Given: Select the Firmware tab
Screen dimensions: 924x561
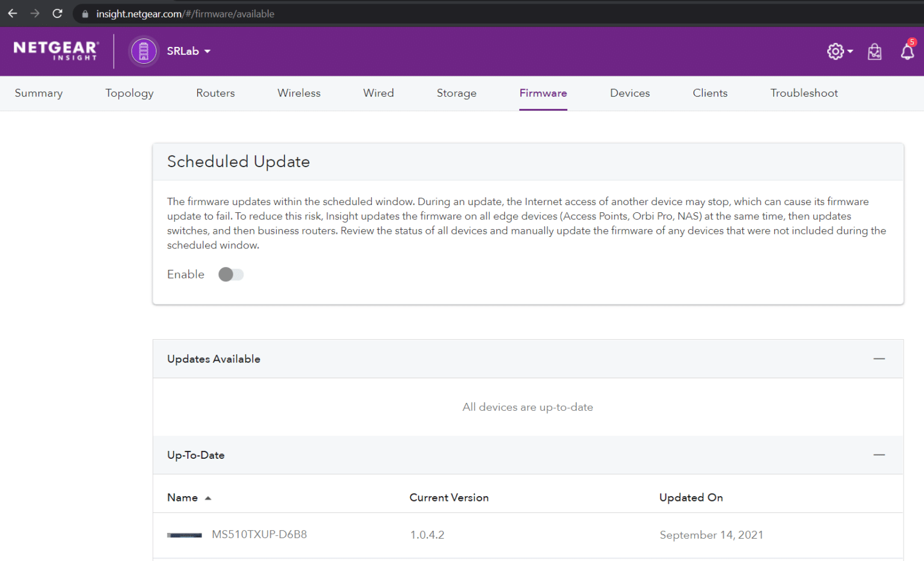Looking at the screenshot, I should pyautogui.click(x=543, y=93).
